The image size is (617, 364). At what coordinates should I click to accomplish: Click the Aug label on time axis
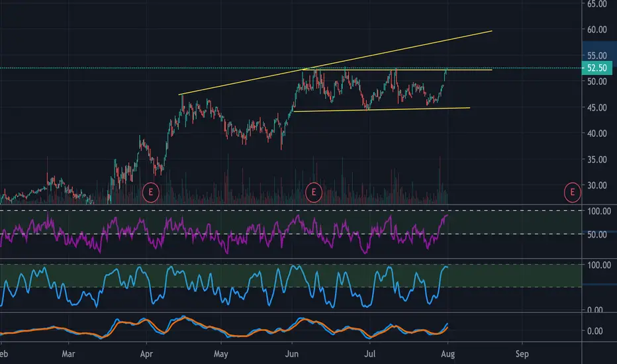[448, 354]
